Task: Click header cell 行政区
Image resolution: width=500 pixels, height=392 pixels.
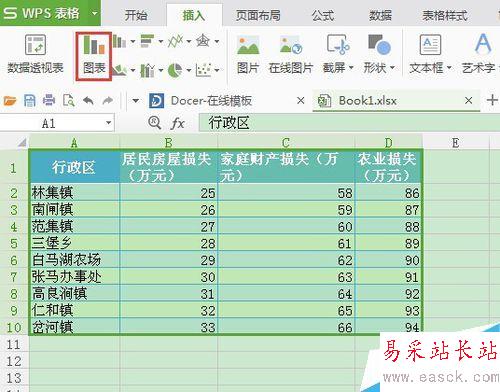Action: [74, 167]
